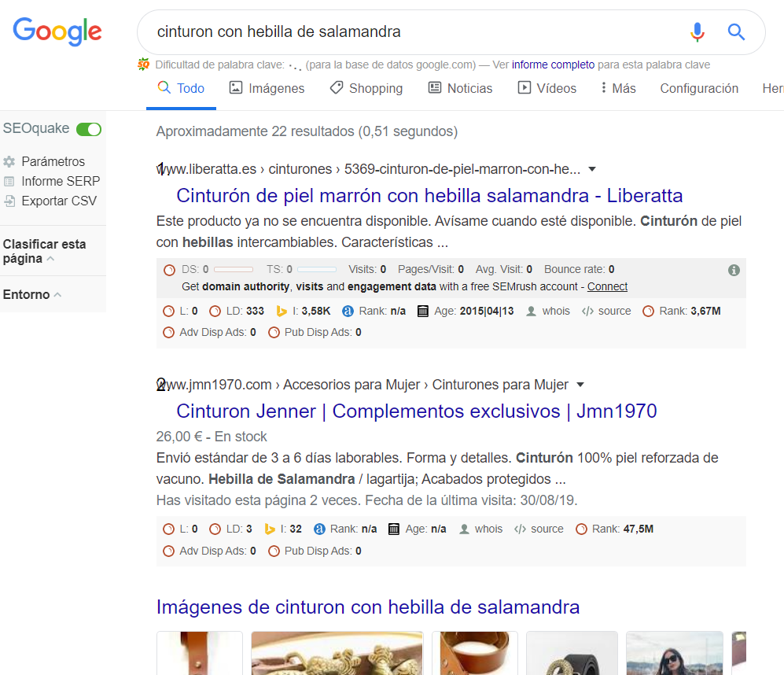
Task: Click Pub Disp Ads icon for Liberatta
Action: [x=274, y=332]
